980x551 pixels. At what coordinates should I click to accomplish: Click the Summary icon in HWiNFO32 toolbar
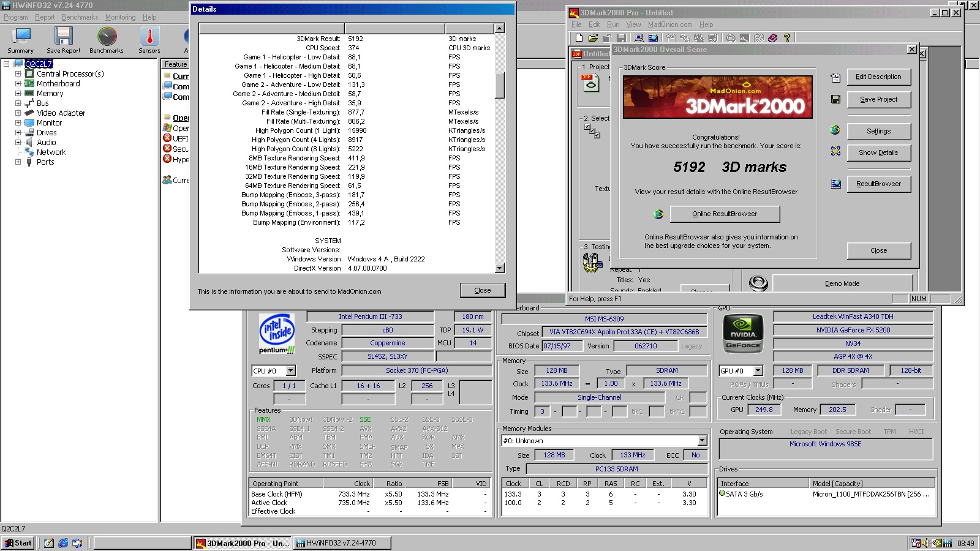point(20,37)
